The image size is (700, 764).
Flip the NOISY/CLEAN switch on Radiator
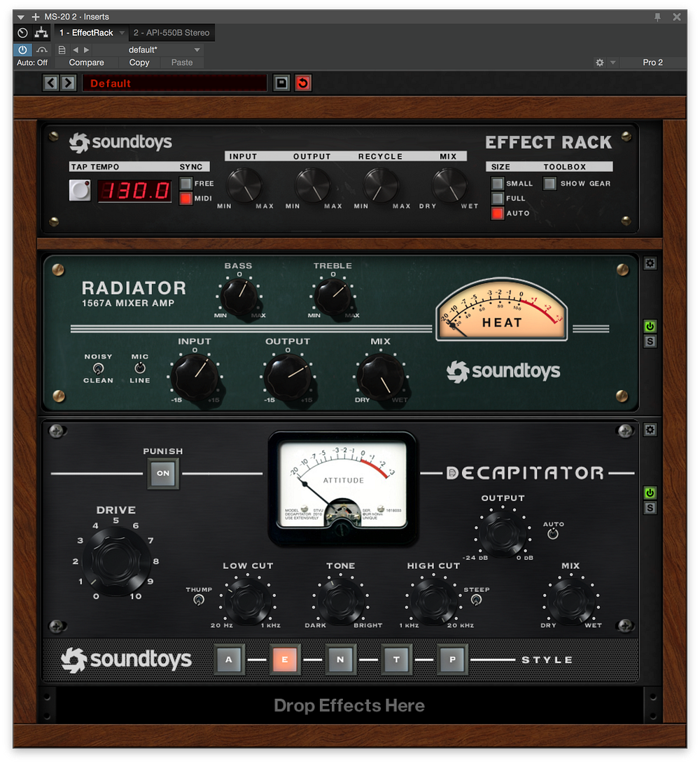98,368
